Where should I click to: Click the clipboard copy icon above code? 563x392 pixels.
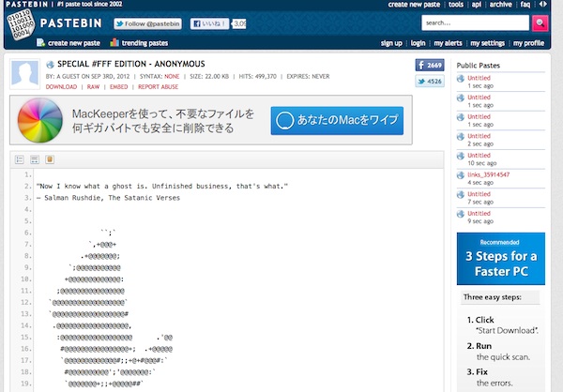(49, 160)
